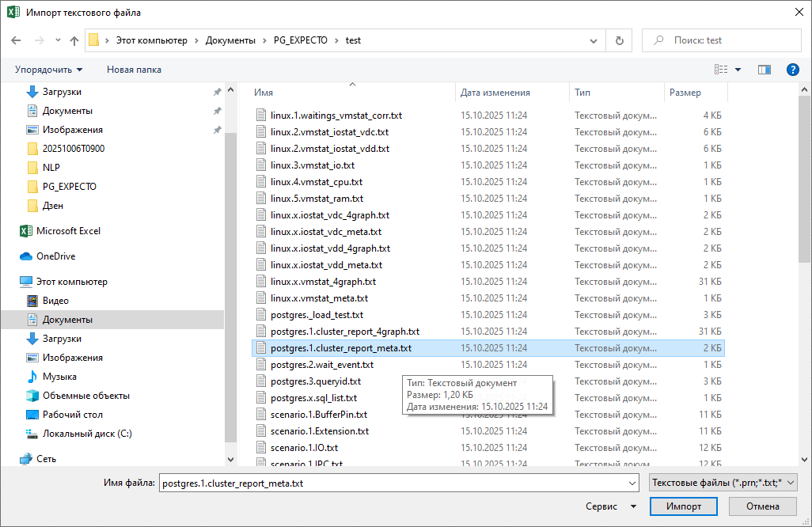The image size is (812, 527).
Task: Open the help question mark icon
Action: tap(792, 70)
